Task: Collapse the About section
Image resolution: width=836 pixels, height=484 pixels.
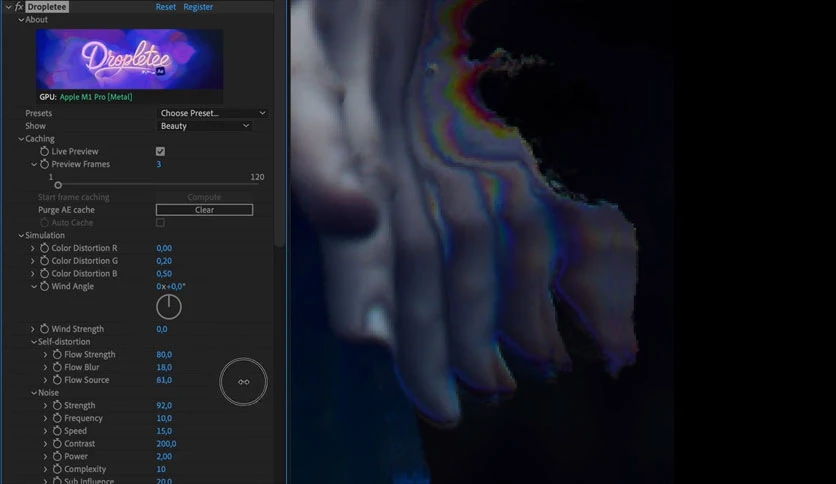Action: [21, 20]
